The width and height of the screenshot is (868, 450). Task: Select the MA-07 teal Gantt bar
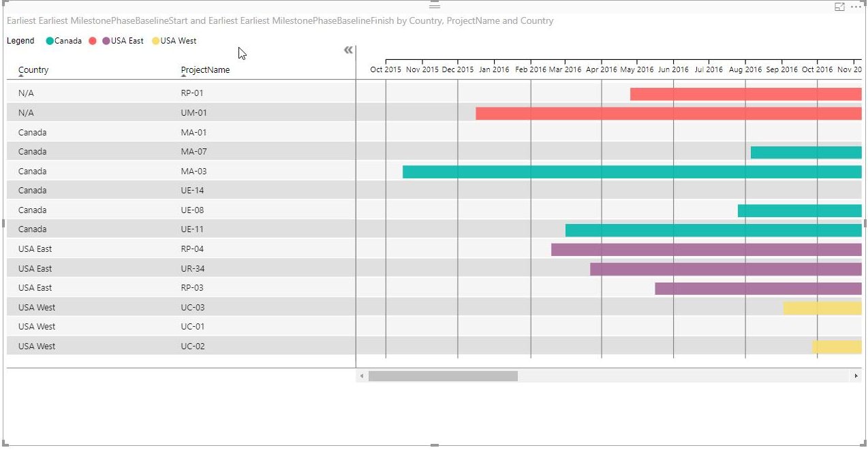point(806,152)
